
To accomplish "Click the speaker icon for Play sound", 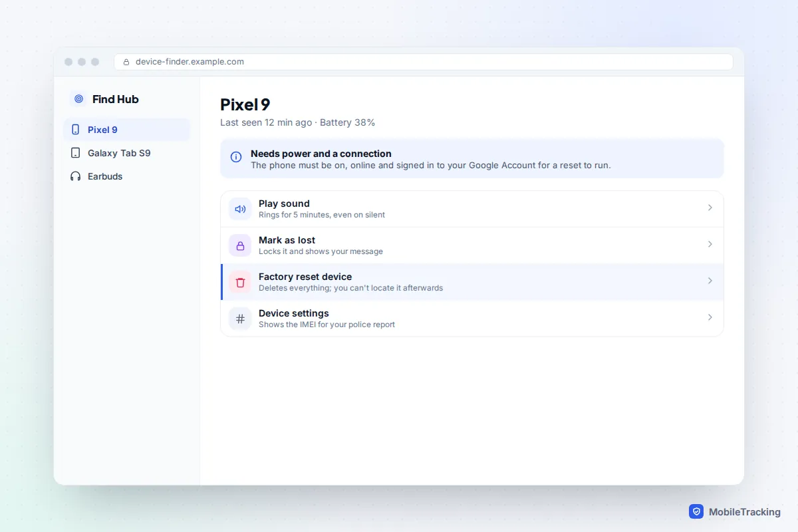I will coord(240,209).
